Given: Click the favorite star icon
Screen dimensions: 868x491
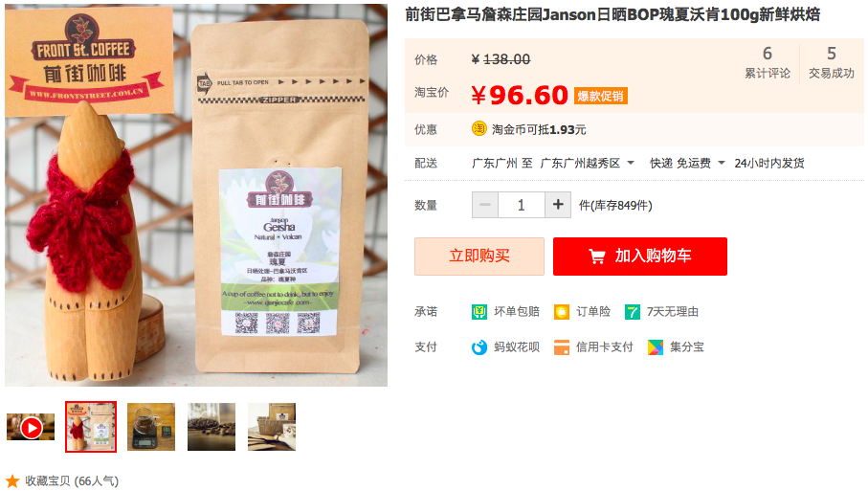Looking at the screenshot, I should 12,481.
